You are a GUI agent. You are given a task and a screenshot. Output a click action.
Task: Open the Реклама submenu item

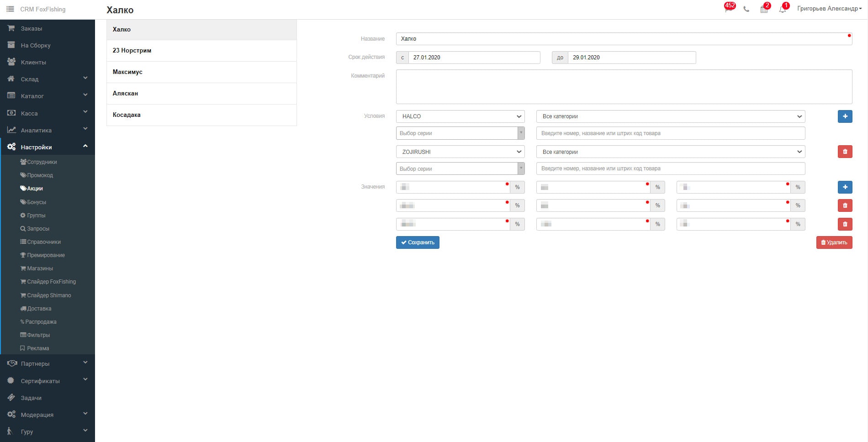coord(35,348)
